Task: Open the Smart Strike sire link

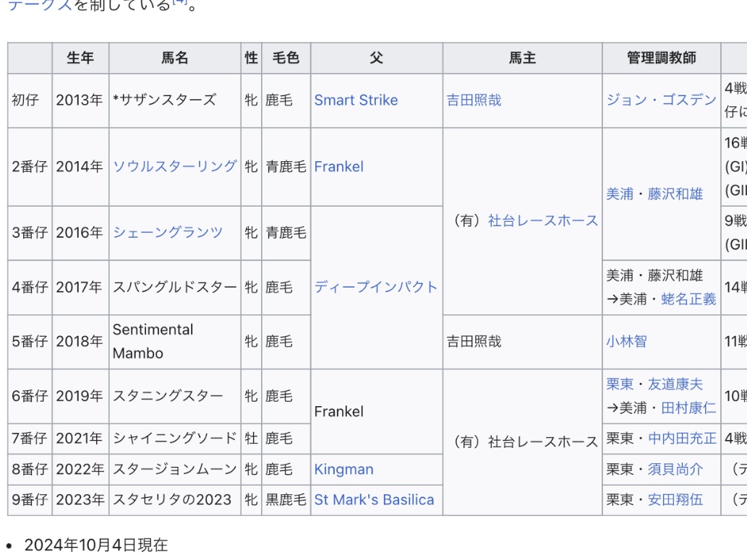Action: 356,100
